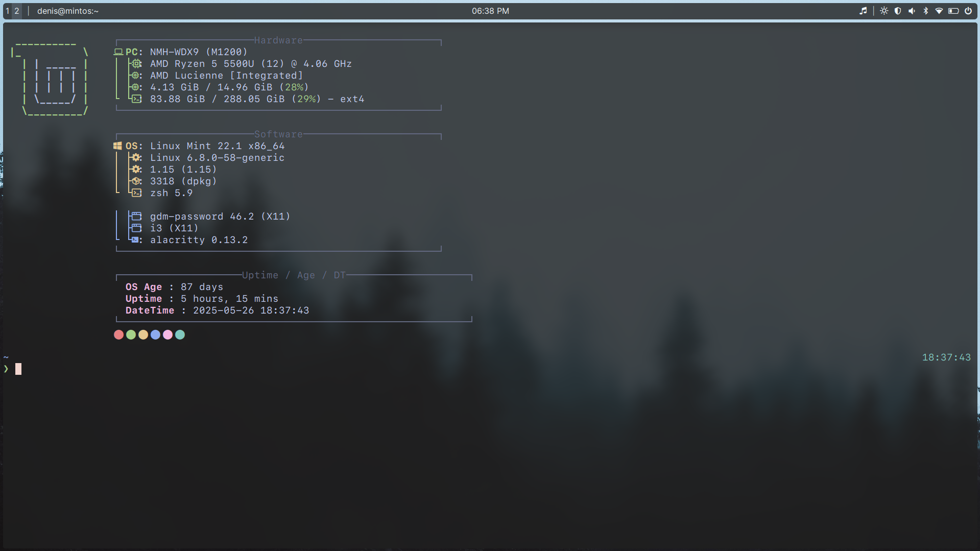Click the "Uptime / Age / DT" heading
This screenshot has height=551, width=980.
[294, 275]
